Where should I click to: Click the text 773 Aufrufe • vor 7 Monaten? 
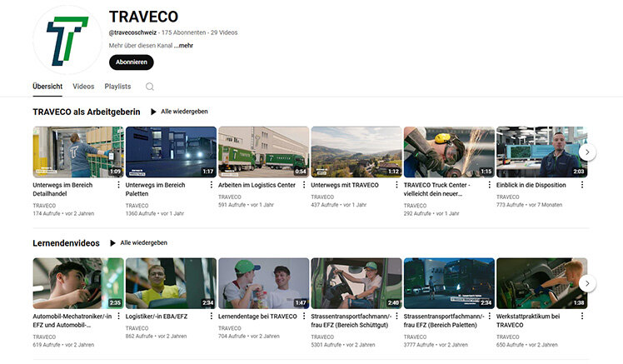(529, 205)
